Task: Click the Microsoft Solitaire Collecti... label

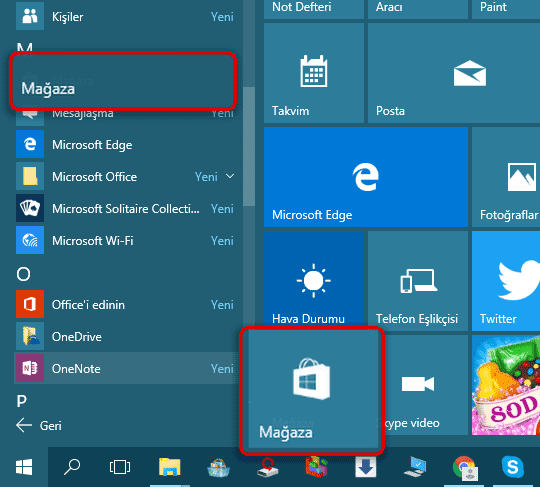Action: click(x=126, y=208)
